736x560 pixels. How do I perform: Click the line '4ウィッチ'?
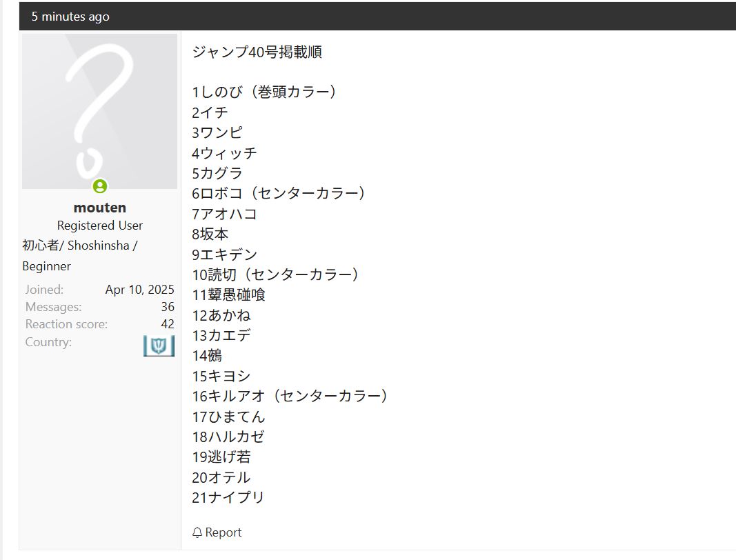[x=224, y=153]
